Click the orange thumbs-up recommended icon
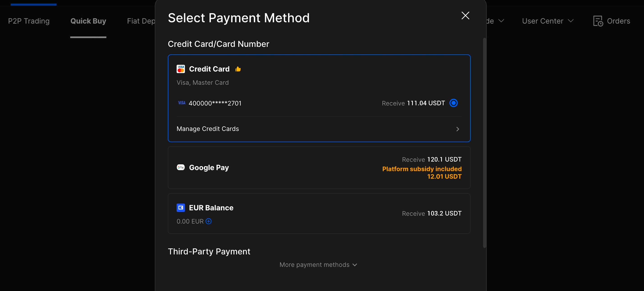This screenshot has width=644, height=291. coord(238,69)
